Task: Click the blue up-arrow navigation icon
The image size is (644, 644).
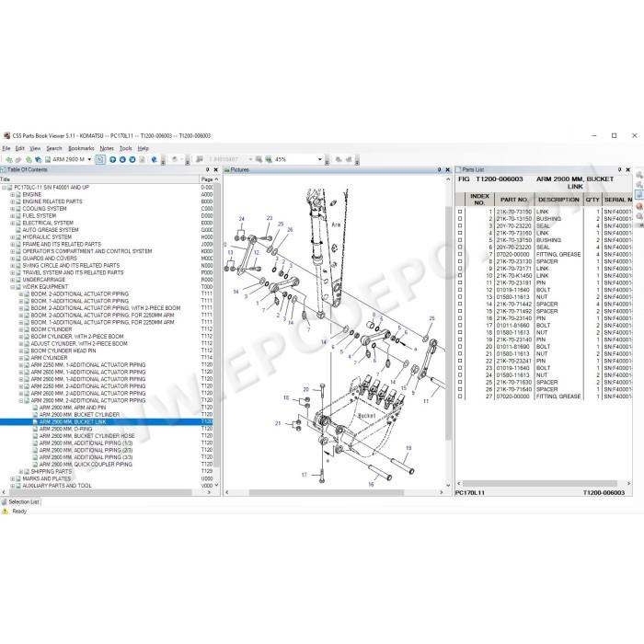Action: tap(112, 159)
